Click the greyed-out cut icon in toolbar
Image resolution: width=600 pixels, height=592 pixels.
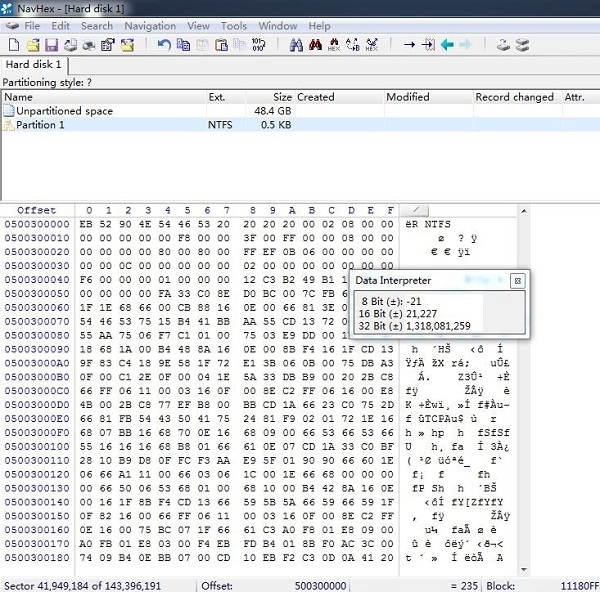point(202,45)
